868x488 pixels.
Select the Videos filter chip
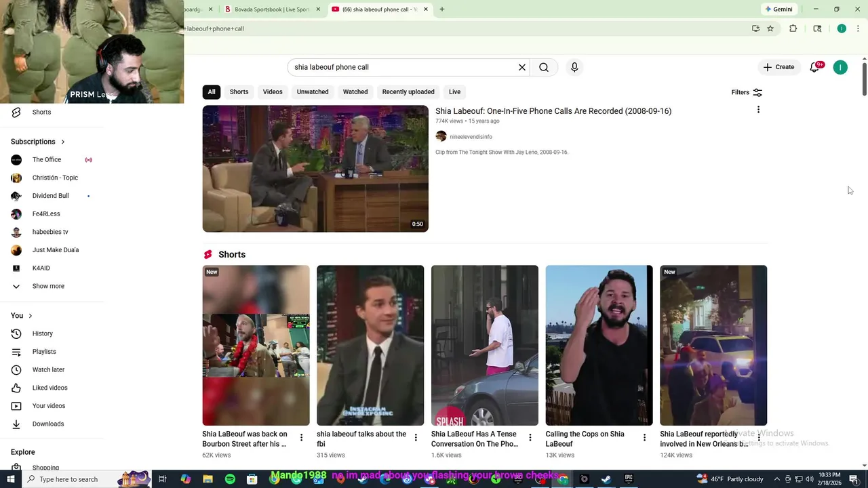(273, 91)
